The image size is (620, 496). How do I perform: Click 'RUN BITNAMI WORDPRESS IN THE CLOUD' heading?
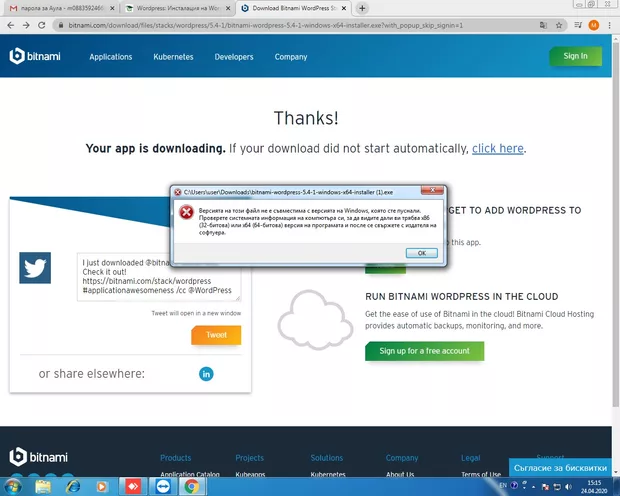[x=461, y=297]
